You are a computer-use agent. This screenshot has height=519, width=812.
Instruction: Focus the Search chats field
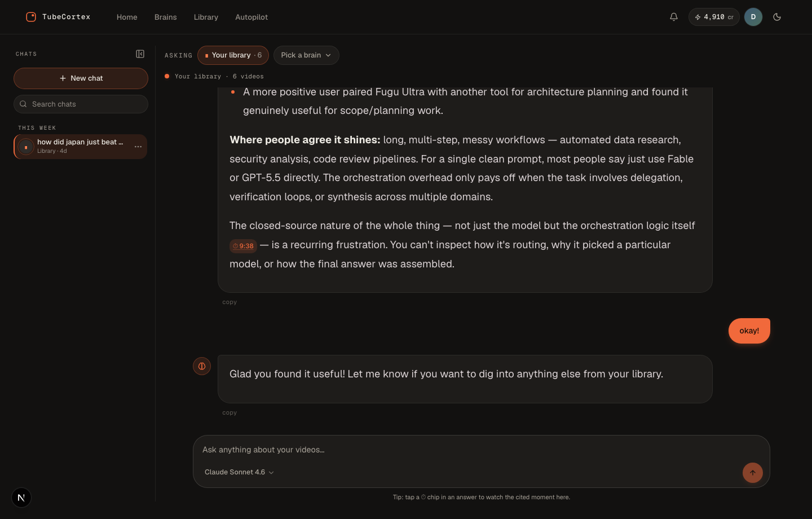81,104
